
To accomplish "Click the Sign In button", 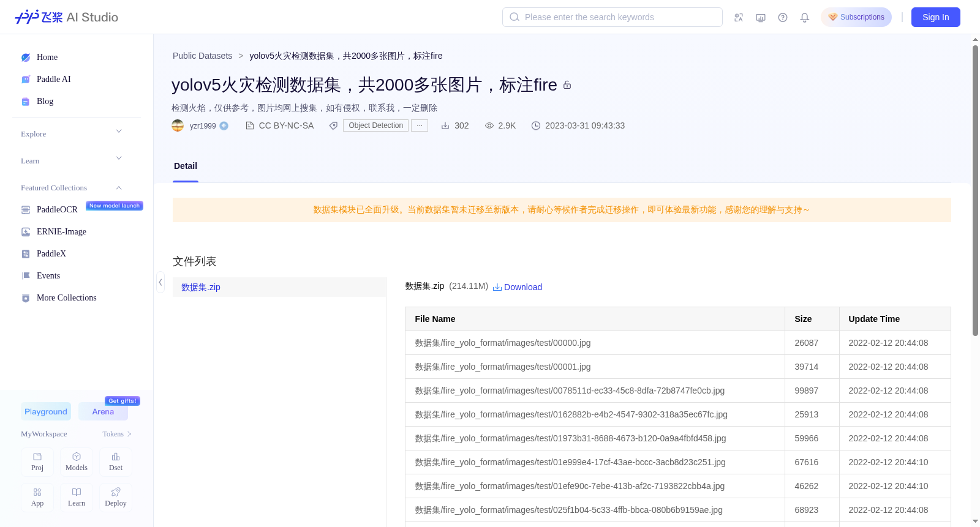I will click(936, 17).
